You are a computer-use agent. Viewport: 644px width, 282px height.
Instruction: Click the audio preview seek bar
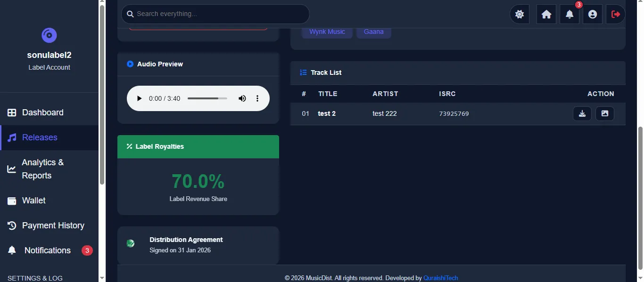207,98
